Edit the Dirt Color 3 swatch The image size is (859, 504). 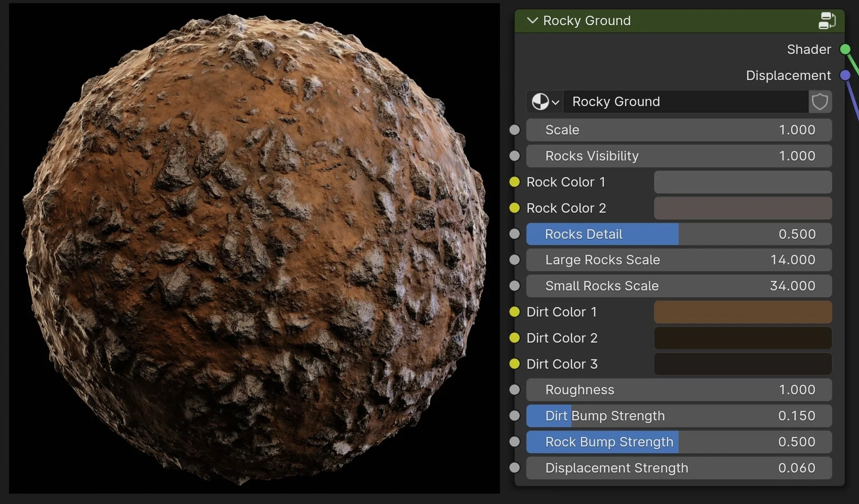742,364
